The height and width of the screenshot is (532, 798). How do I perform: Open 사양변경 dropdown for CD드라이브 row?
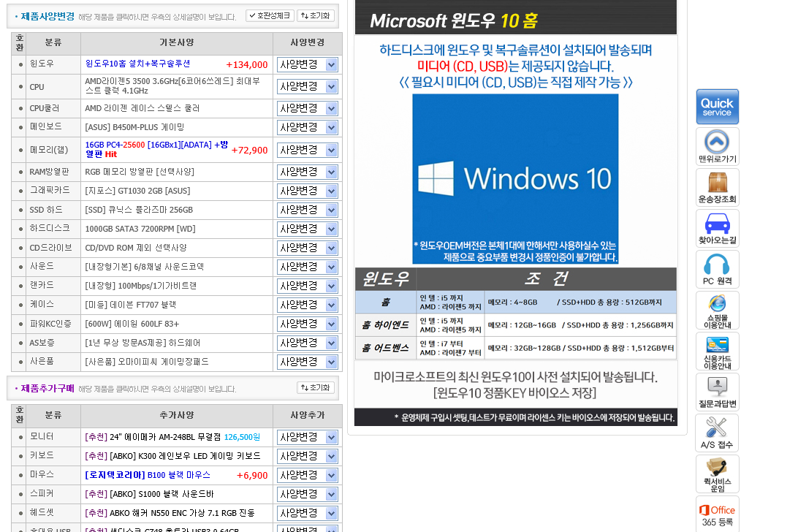point(308,248)
